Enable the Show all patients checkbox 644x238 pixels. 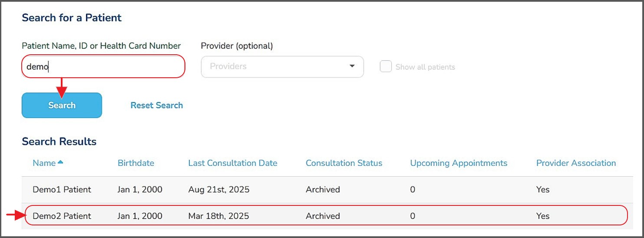pyautogui.click(x=386, y=66)
